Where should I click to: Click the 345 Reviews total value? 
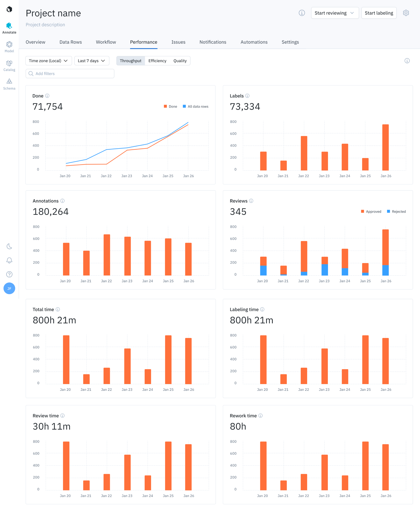(238, 212)
